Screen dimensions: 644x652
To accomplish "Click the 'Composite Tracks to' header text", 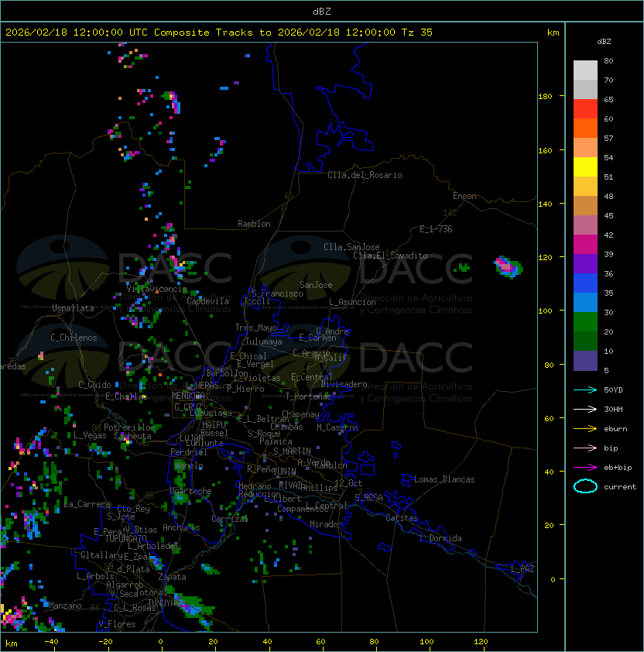I will tap(212, 33).
